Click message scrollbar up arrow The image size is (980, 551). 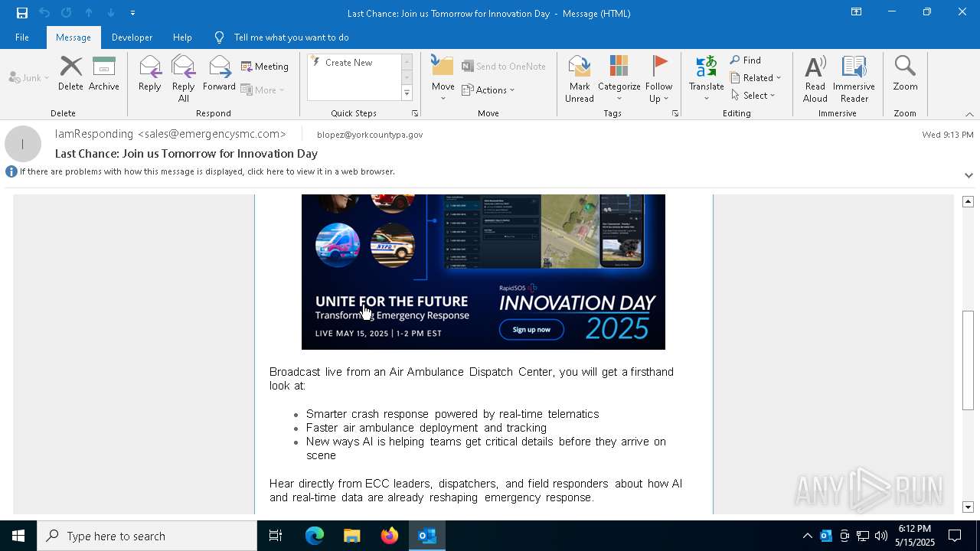(968, 201)
